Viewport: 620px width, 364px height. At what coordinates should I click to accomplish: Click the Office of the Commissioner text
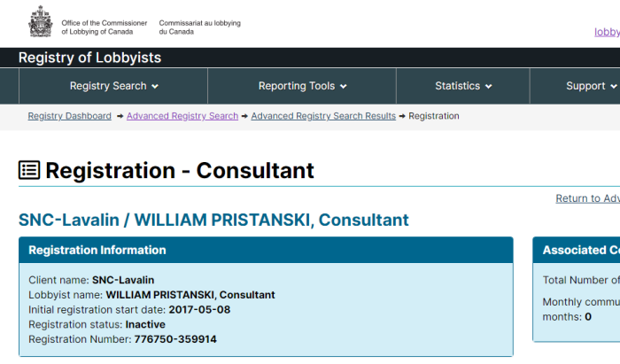[104, 27]
